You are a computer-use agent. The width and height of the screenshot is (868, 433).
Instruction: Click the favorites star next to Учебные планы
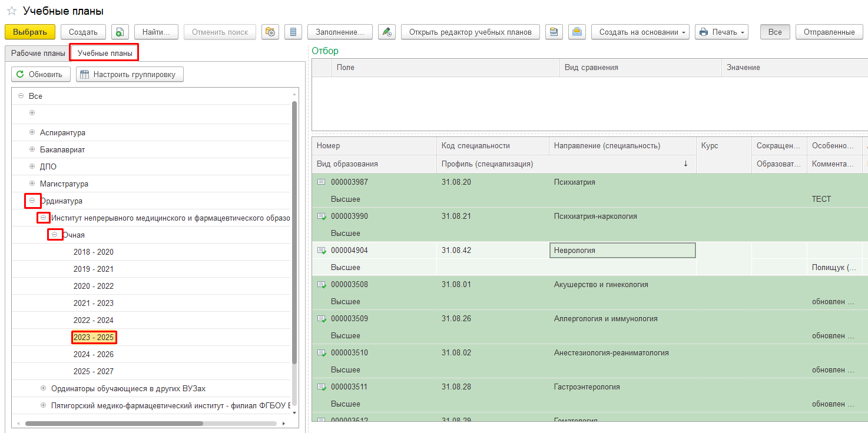pos(11,11)
